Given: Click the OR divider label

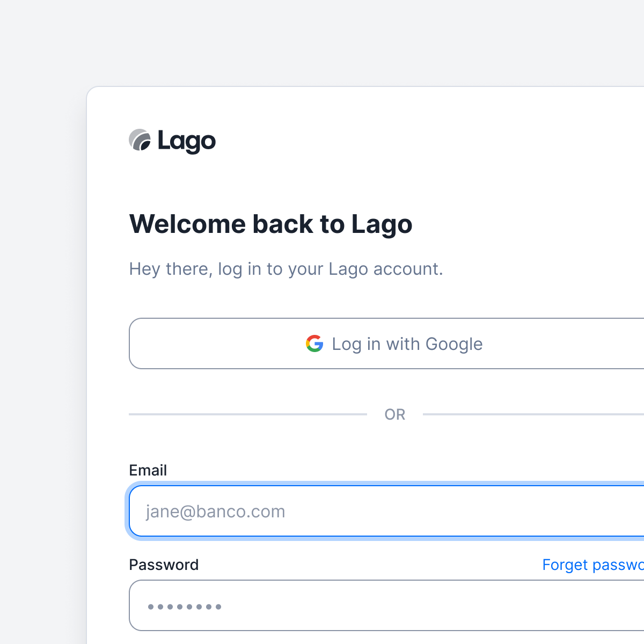Looking at the screenshot, I should [x=395, y=414].
